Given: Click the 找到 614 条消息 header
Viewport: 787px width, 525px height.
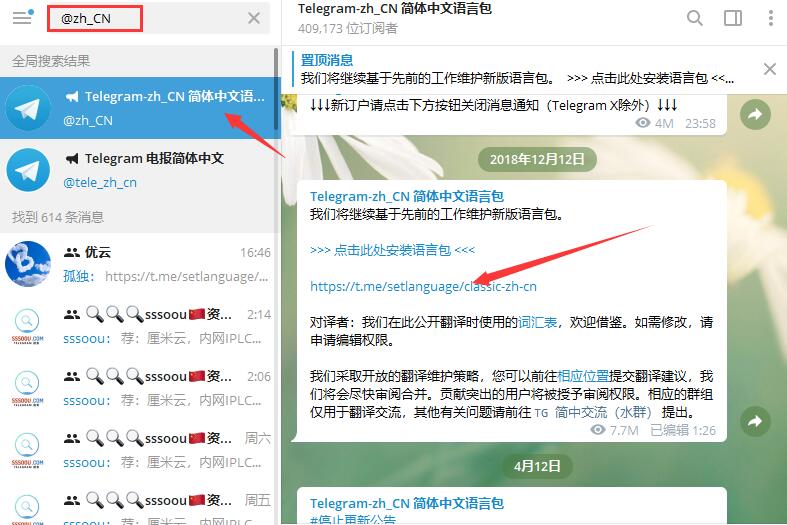Looking at the screenshot, I should coord(58,217).
